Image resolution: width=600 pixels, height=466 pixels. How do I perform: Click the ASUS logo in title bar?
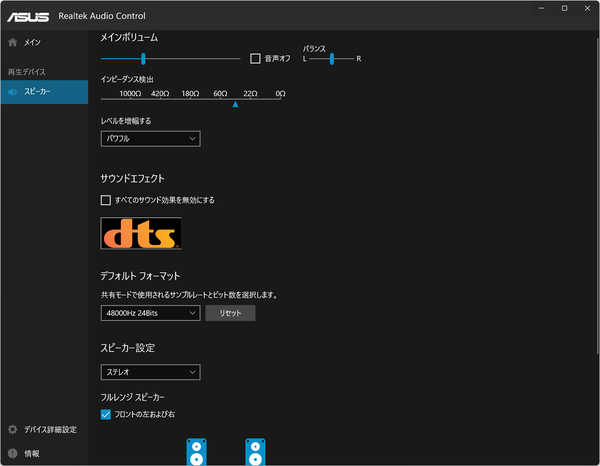click(x=28, y=16)
